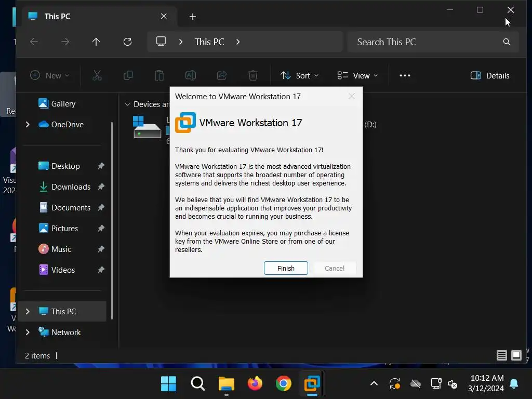This screenshot has height=399, width=532.
Task: Add a new File Explorer tab
Action: (193, 17)
